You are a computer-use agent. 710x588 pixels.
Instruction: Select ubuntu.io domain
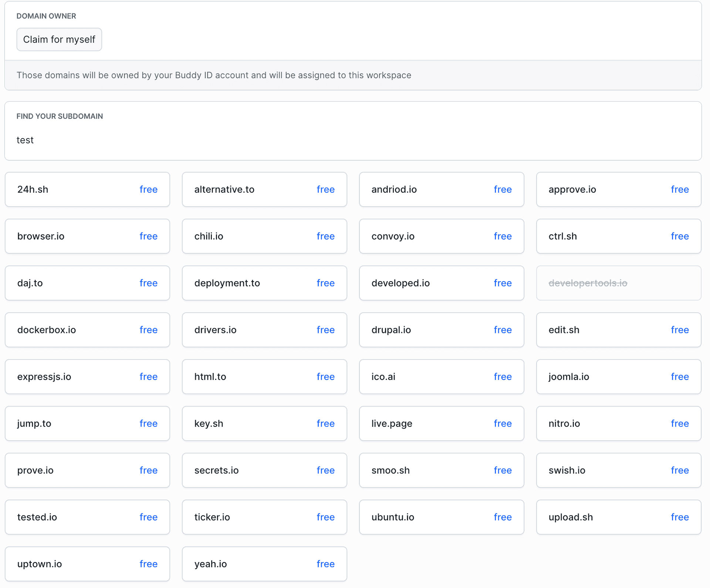point(442,517)
